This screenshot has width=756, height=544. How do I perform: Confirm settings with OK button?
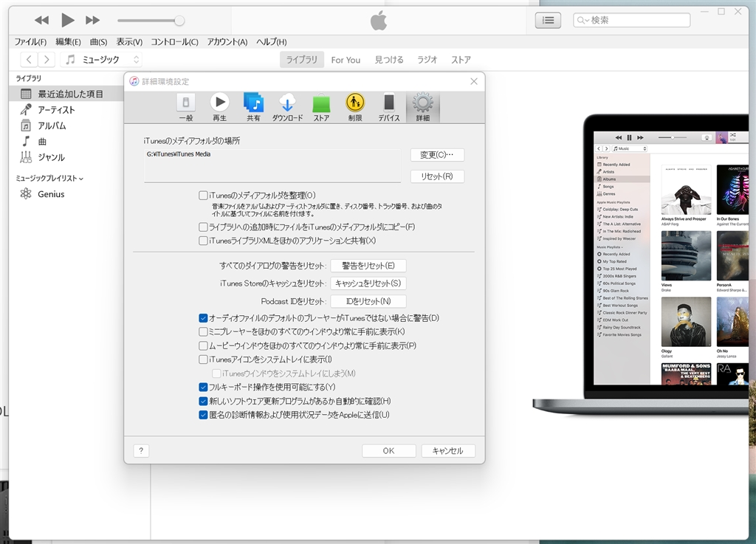click(x=388, y=450)
